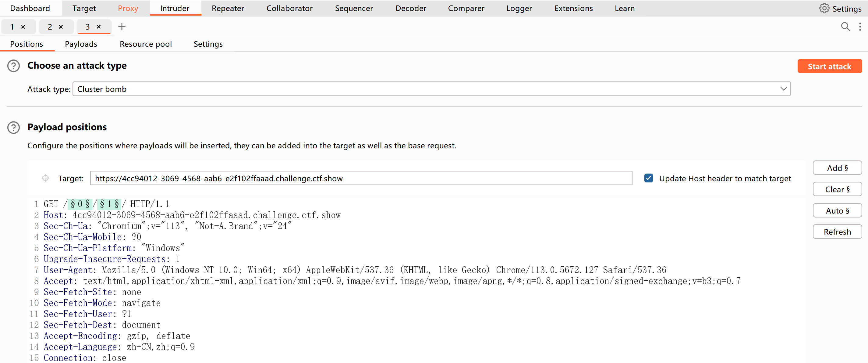868x363 pixels.
Task: Click the Settings gear icon
Action: tap(824, 9)
